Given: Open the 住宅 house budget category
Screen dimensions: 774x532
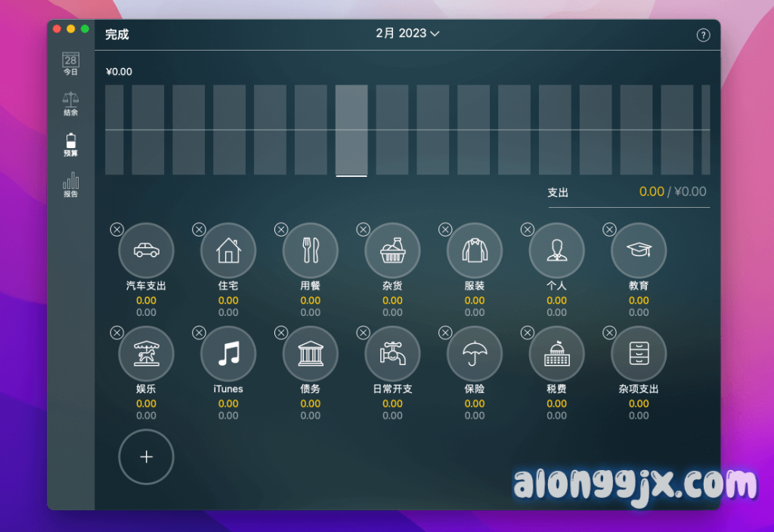Looking at the screenshot, I should [228, 250].
